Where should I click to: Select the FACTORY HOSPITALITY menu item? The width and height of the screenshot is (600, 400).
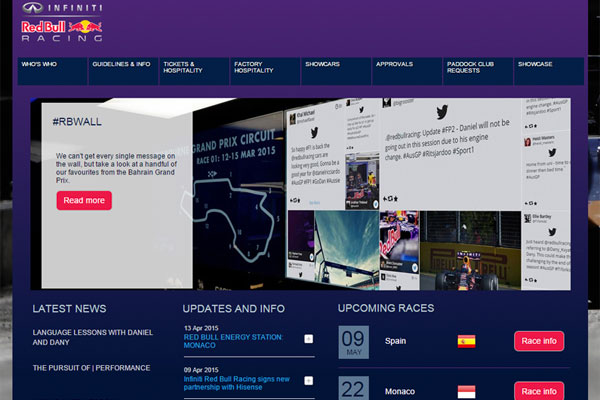(x=265, y=71)
